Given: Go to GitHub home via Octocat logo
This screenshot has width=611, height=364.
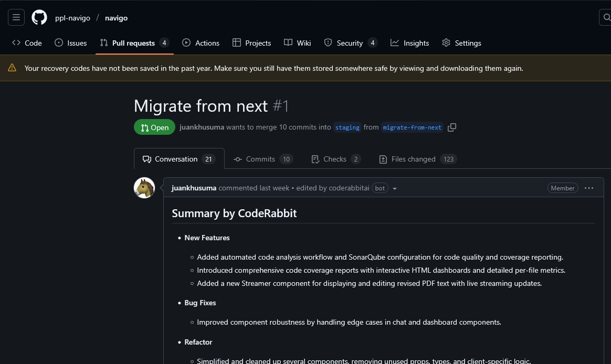Looking at the screenshot, I should point(39,17).
